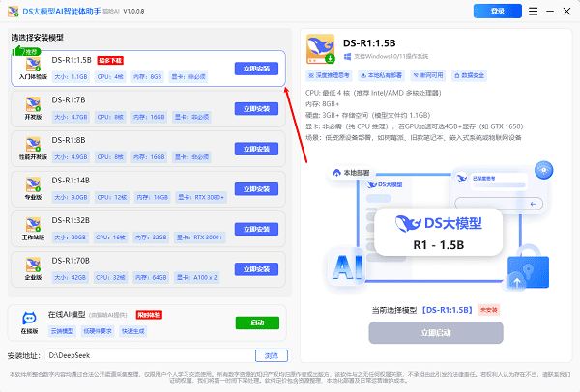Install the DS-R1:1.5B model

(256, 69)
